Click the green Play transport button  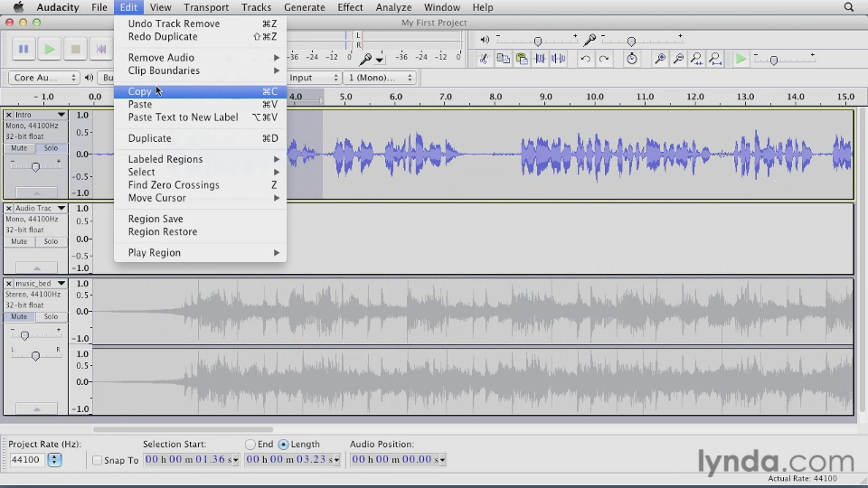[x=50, y=49]
